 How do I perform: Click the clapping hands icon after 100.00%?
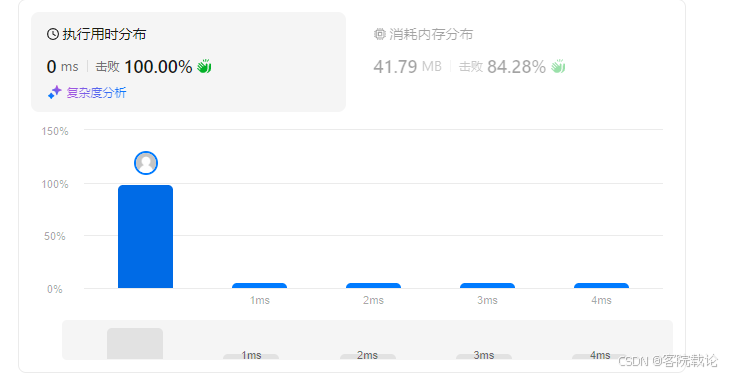click(x=204, y=67)
